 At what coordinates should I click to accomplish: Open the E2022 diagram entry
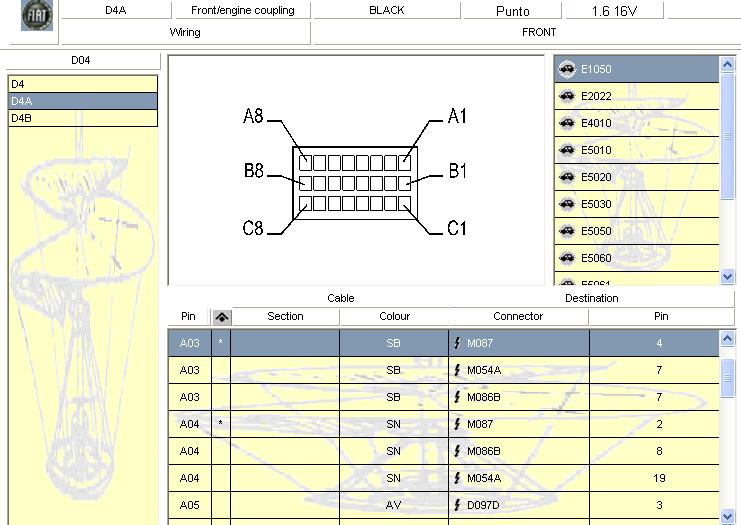coord(637,96)
